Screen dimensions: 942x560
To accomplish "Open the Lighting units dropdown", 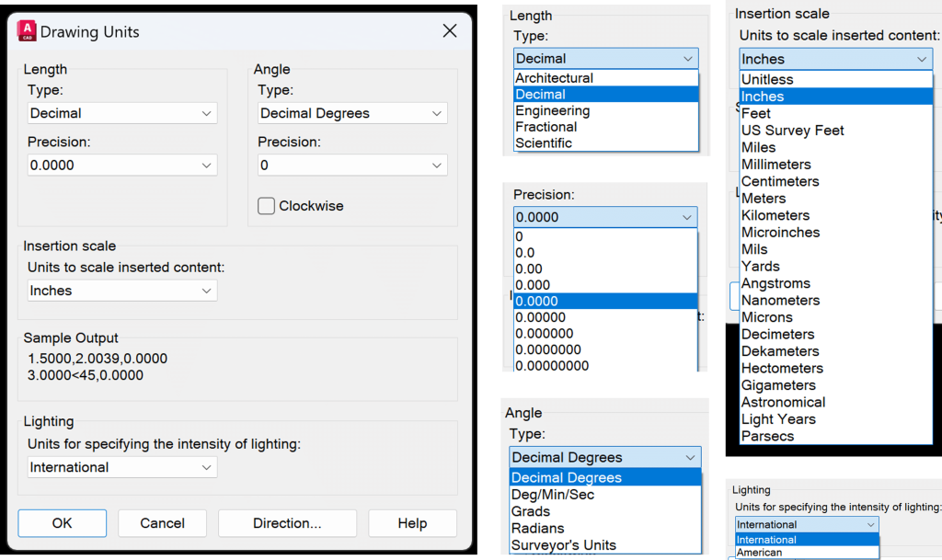I will (x=121, y=467).
